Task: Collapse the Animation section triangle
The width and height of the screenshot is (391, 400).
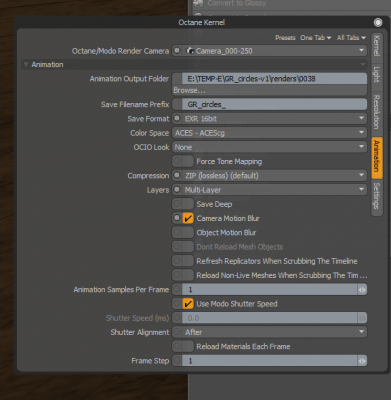Action: click(x=26, y=64)
